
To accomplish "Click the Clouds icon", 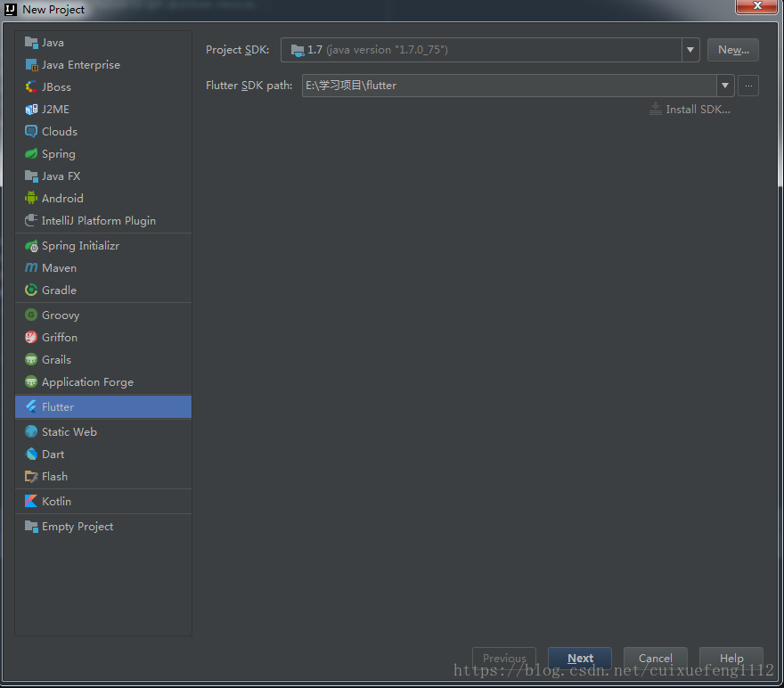I will [x=31, y=132].
